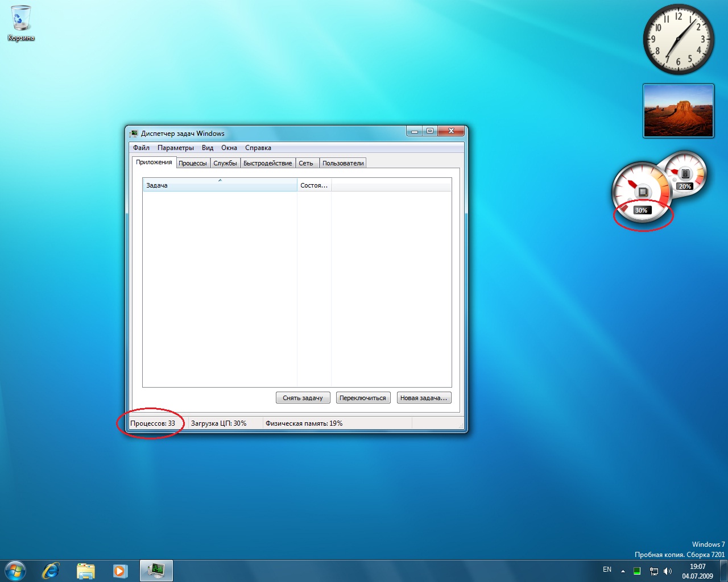
Task: Click the Состояние column header
Action: point(314,185)
